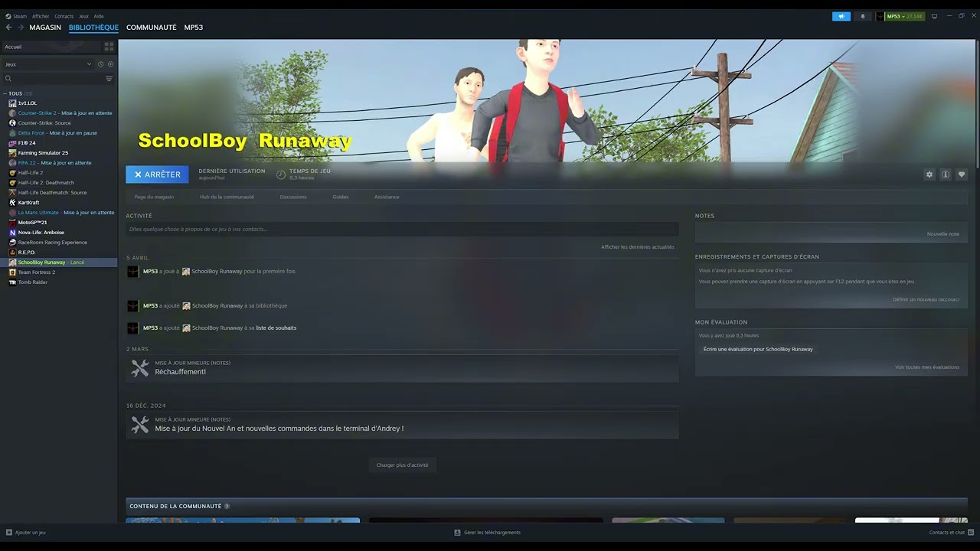Open the MP53 account dropdown
This screenshot has height=551, width=980.
pos(904,16)
